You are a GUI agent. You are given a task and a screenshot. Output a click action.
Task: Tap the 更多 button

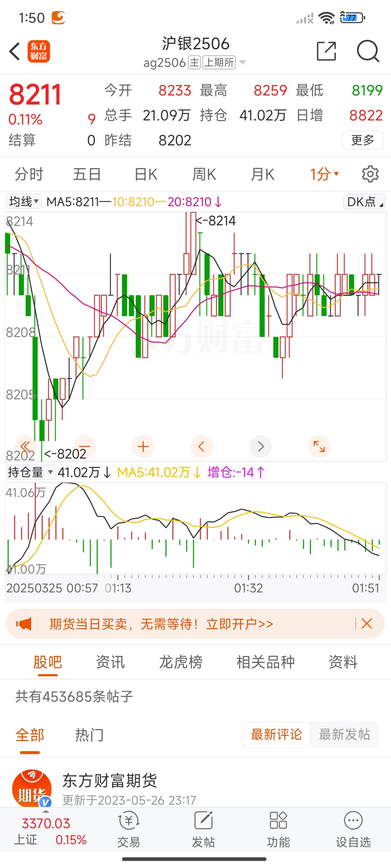(362, 140)
